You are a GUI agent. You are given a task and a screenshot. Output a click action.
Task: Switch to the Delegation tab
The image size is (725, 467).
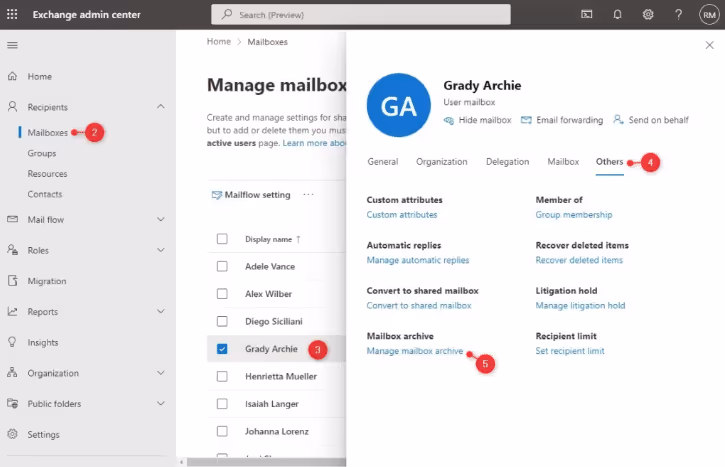click(507, 162)
